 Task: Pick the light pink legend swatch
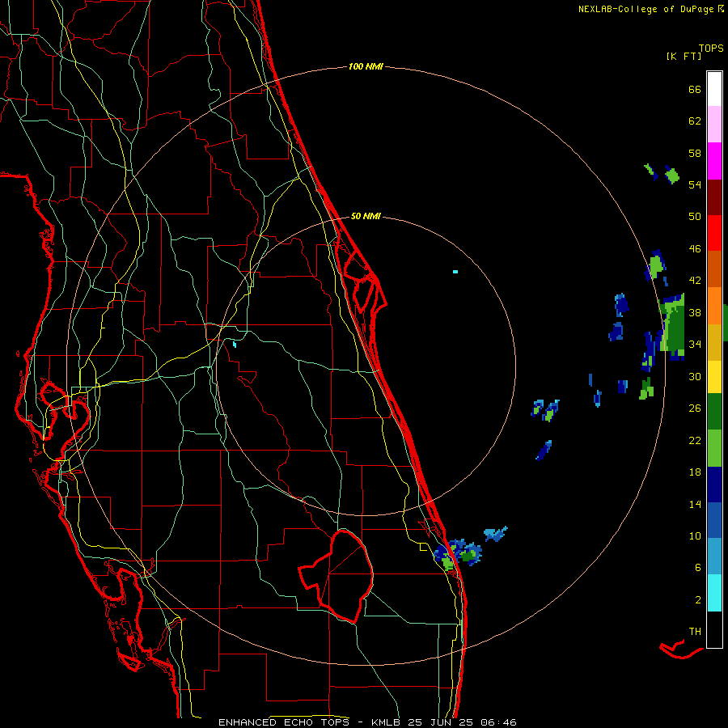(714, 124)
